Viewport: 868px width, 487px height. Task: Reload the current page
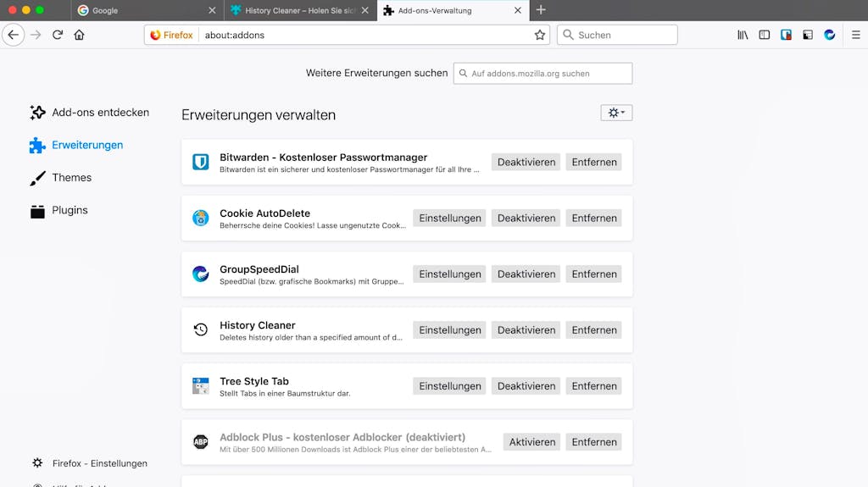[x=58, y=35]
